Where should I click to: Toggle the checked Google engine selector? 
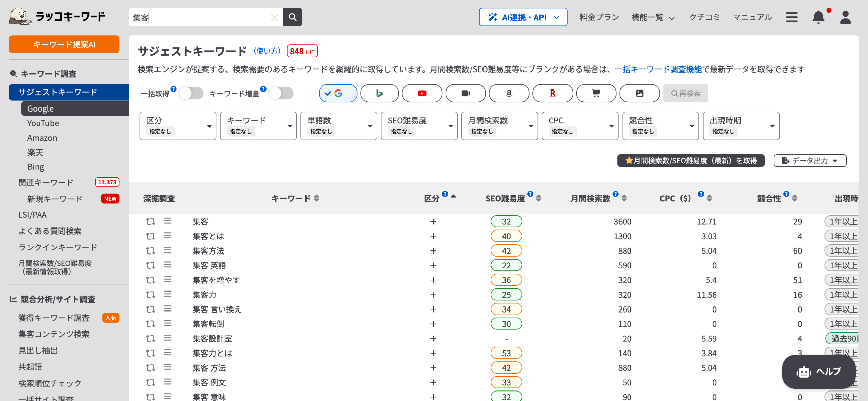click(338, 93)
